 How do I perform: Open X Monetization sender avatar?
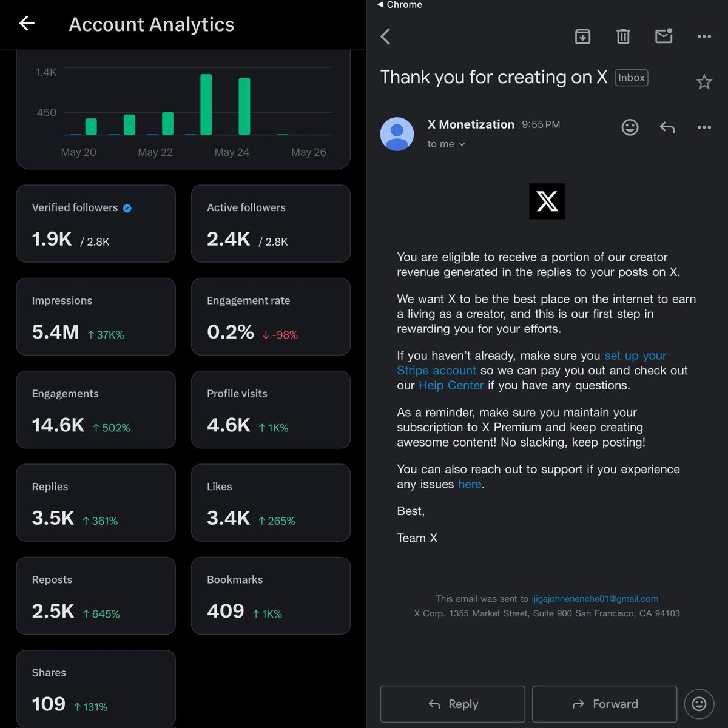397,134
